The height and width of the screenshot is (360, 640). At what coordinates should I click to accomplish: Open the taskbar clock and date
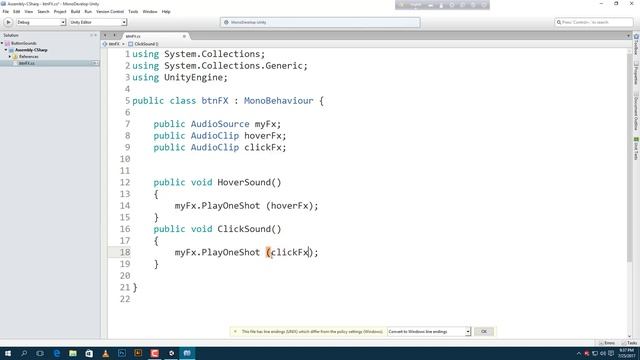pyautogui.click(x=626, y=353)
